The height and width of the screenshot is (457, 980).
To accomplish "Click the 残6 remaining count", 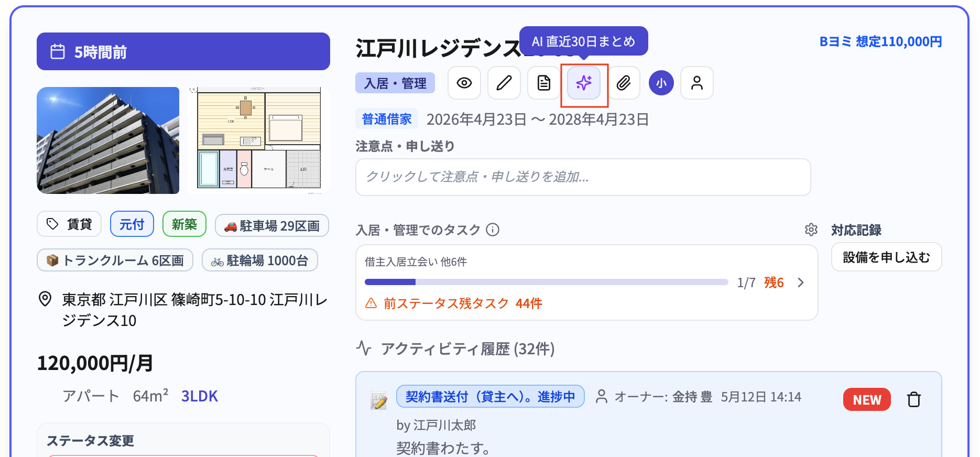I will (x=774, y=282).
